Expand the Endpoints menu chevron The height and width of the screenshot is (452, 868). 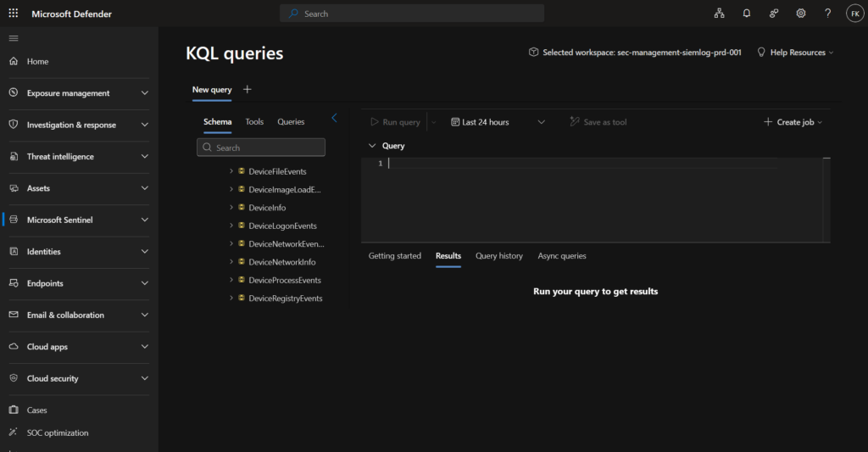144,283
